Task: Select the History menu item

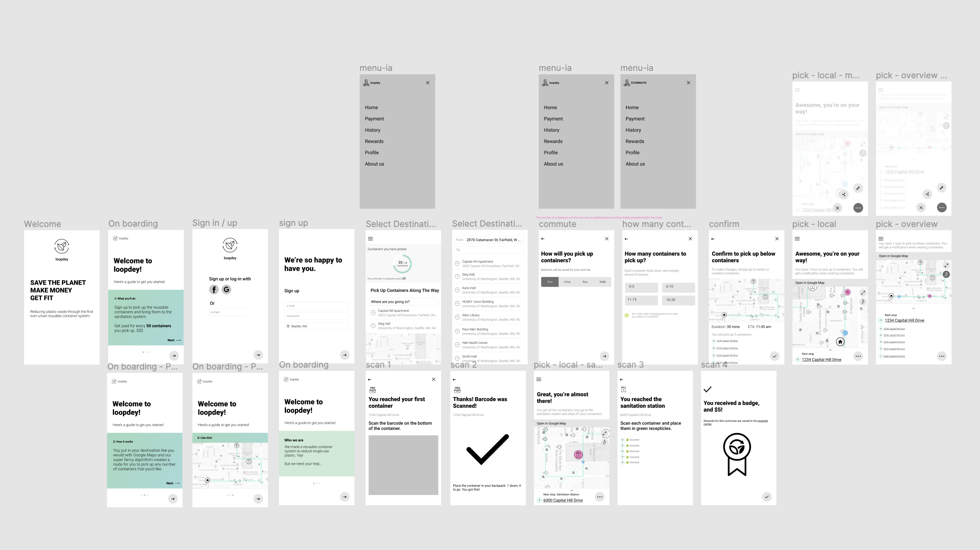Action: (373, 130)
